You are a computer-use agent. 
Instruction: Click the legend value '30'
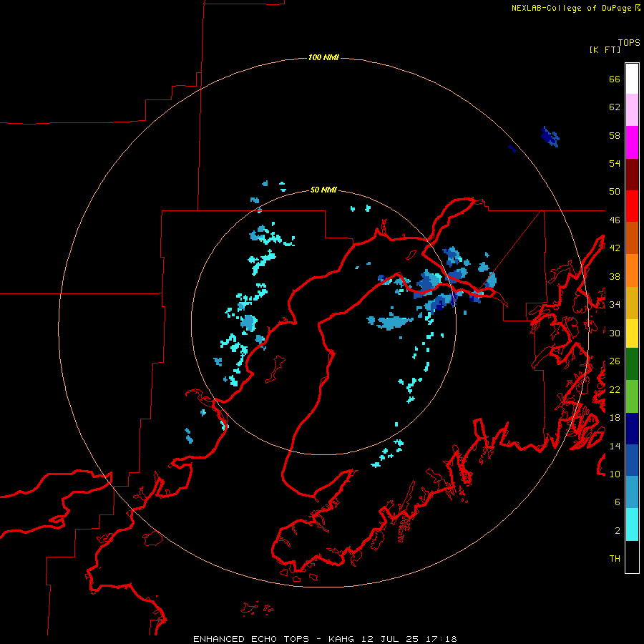[x=615, y=333]
